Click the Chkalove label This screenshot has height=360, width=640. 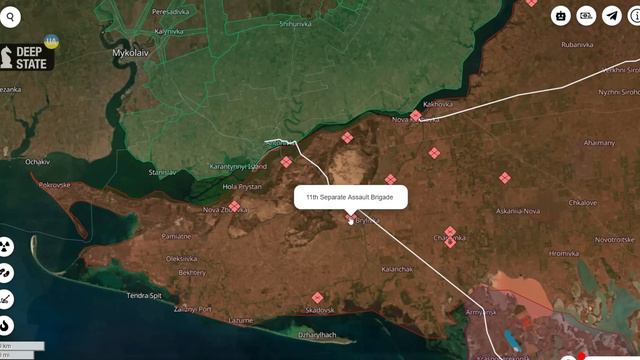coord(582,203)
